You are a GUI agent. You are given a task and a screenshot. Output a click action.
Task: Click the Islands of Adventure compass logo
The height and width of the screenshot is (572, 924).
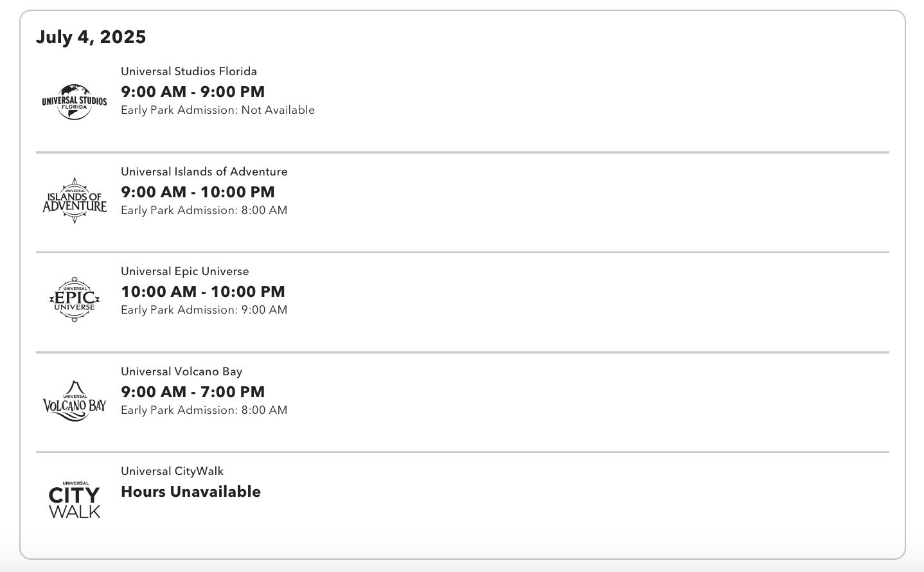click(x=75, y=201)
